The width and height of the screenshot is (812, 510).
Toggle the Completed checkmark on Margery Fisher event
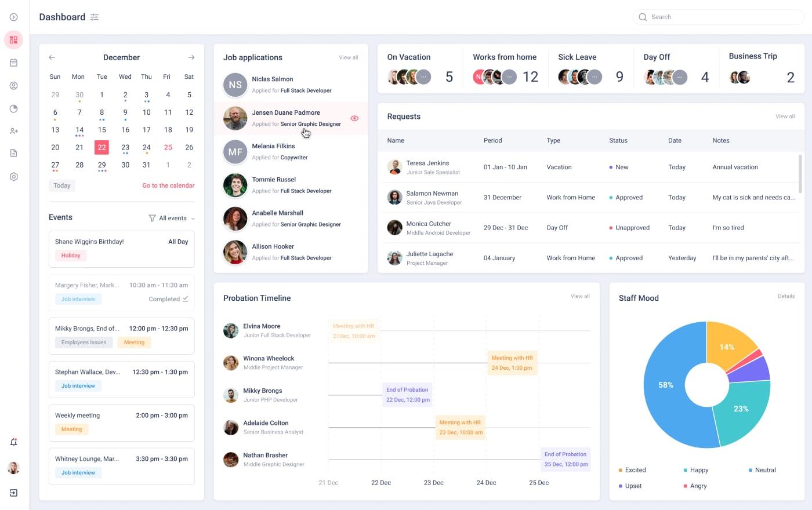pos(186,299)
